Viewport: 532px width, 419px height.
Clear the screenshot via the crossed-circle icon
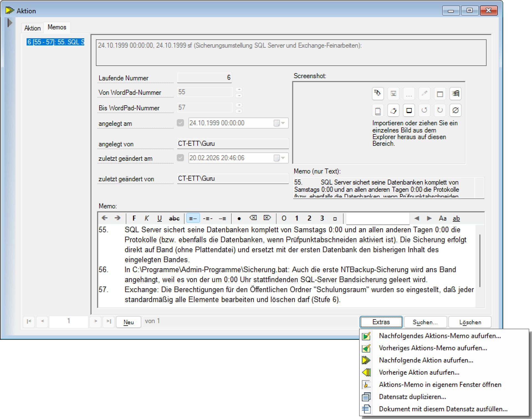point(456,110)
